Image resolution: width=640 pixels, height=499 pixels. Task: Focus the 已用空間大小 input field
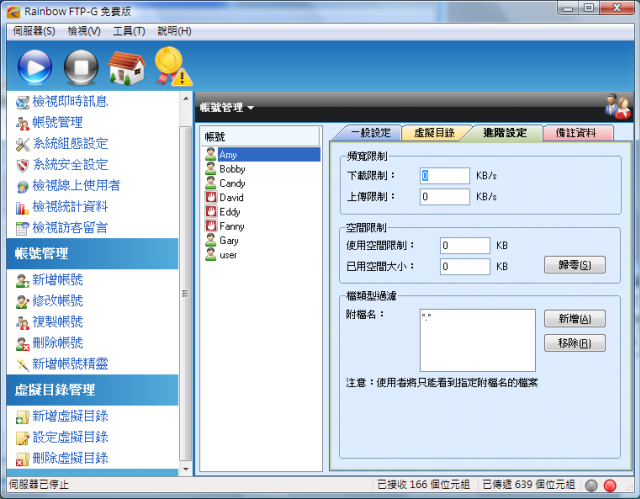(x=465, y=267)
